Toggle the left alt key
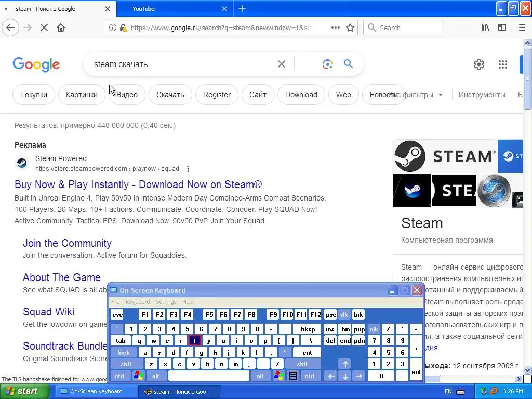Viewport: 532px width, 399px height. (x=156, y=376)
